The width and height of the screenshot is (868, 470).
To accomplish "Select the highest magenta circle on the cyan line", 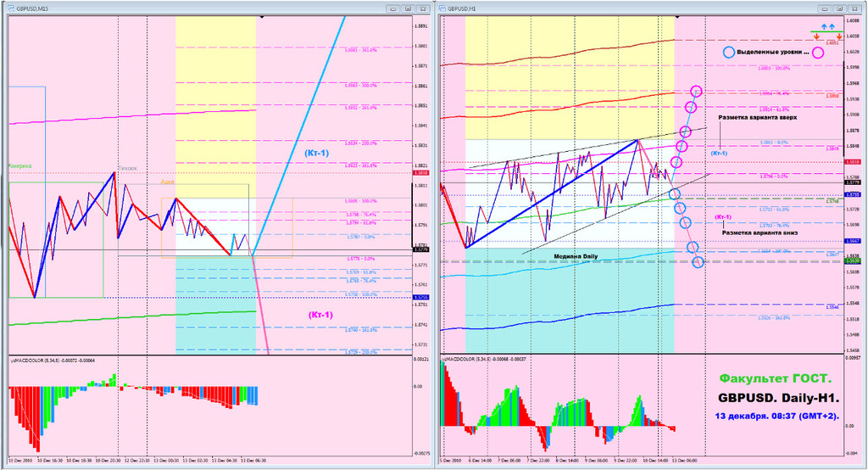I will click(x=697, y=91).
